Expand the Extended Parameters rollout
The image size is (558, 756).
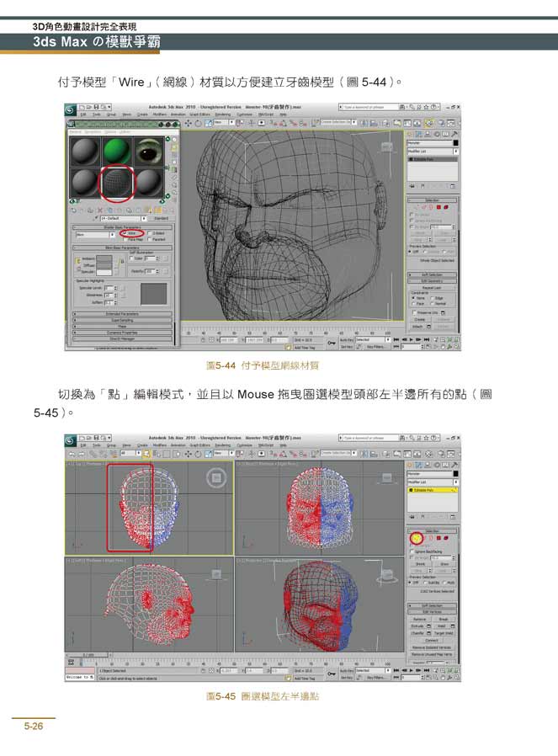point(122,314)
